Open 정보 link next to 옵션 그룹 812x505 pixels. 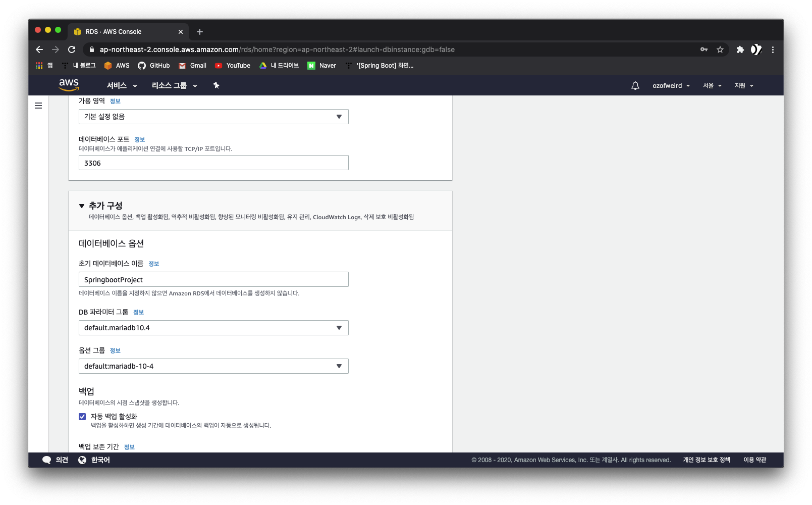(x=115, y=351)
